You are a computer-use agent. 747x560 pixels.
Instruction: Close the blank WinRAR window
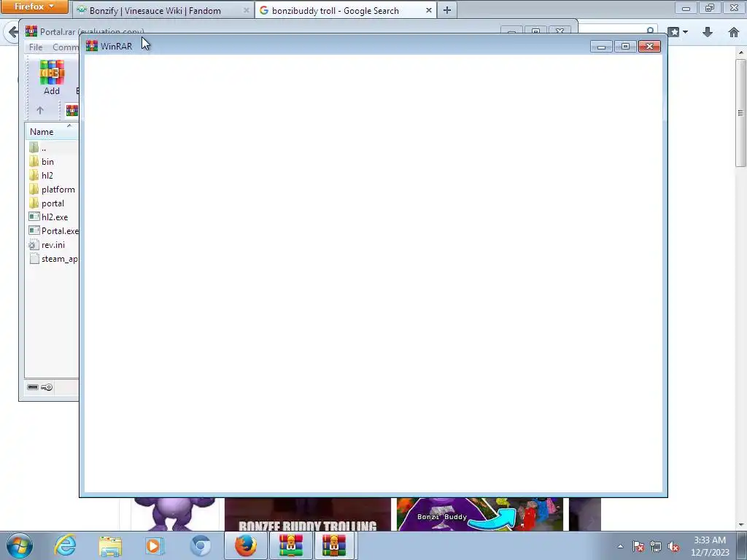[x=649, y=46]
